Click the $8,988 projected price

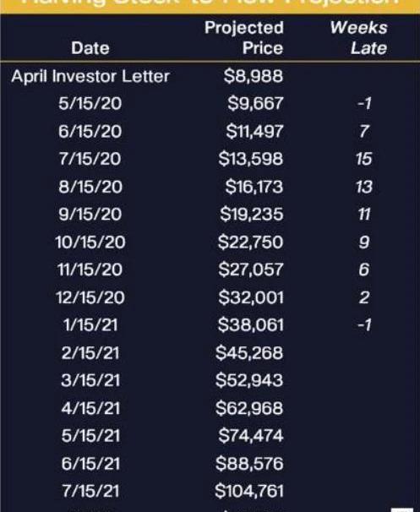pyautogui.click(x=254, y=76)
